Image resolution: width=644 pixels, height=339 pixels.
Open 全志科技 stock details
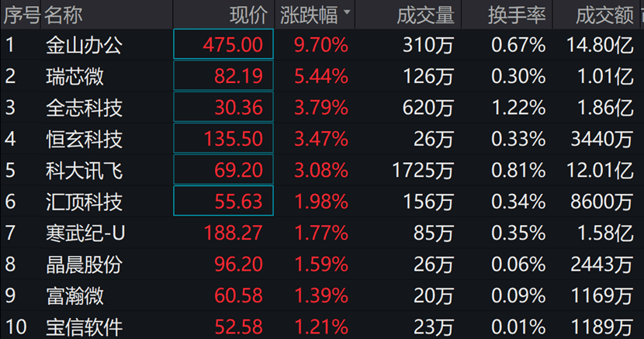point(84,107)
